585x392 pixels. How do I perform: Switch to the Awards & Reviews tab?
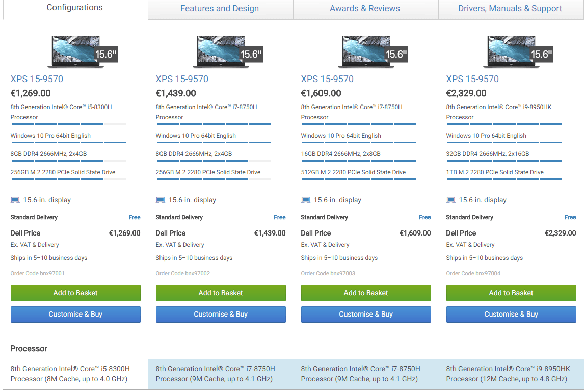click(x=365, y=8)
